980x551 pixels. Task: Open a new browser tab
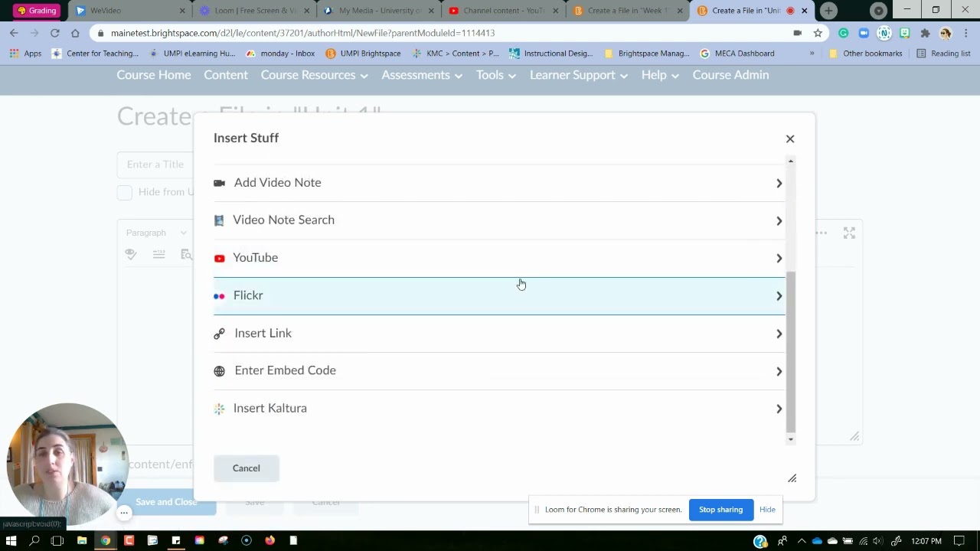coord(828,11)
